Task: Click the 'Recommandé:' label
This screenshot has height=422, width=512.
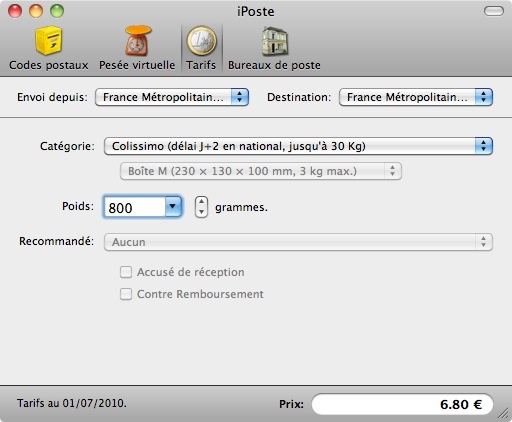Action: pos(57,241)
